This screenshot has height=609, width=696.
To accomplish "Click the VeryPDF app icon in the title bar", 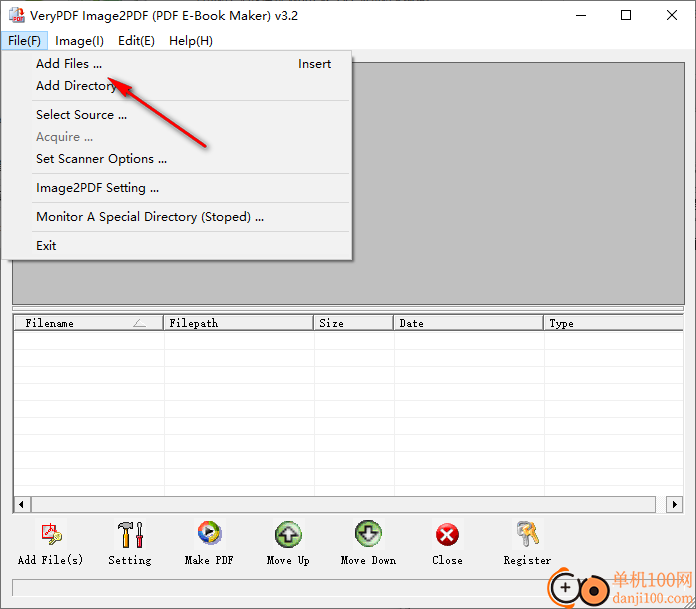I will [16, 15].
